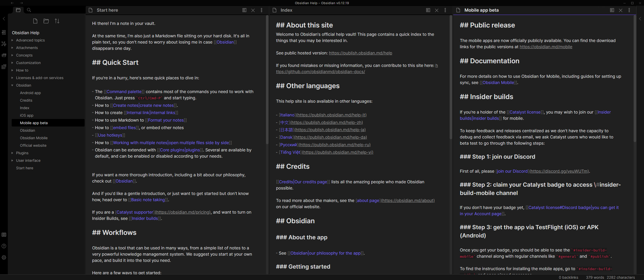Switch to the search tab

point(29,10)
